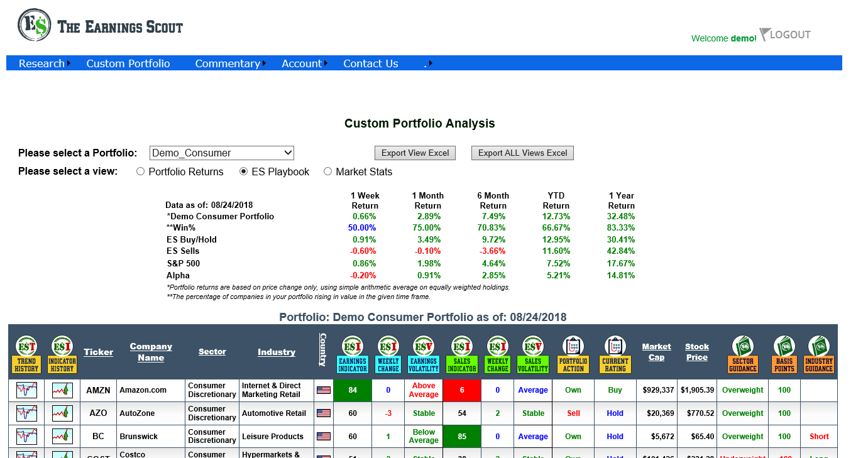Click the Indicator History column icon
The width and height of the screenshot is (868, 458).
[62, 354]
